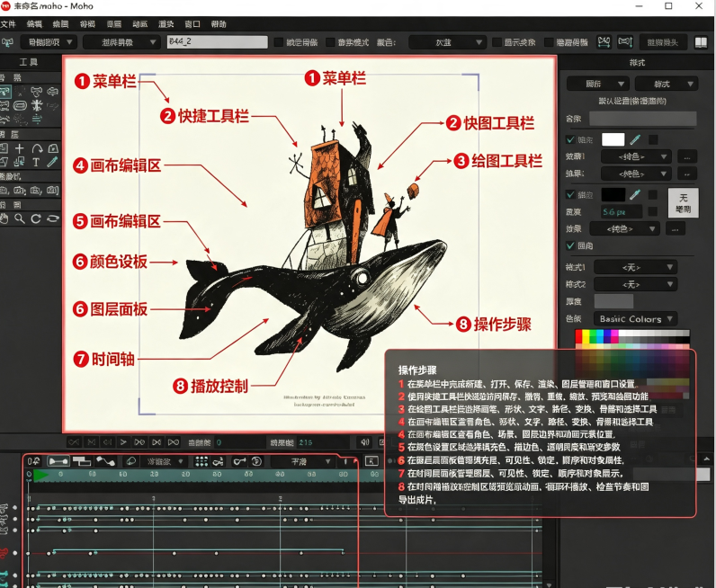
Task: Switch timeline to sequencer view icon
Action: pyautogui.click(x=82, y=461)
